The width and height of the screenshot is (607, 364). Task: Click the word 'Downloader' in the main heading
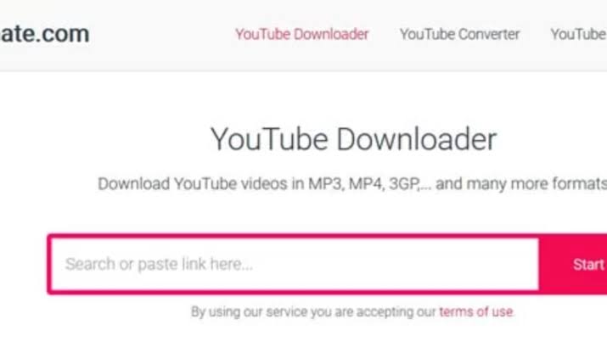(417, 139)
